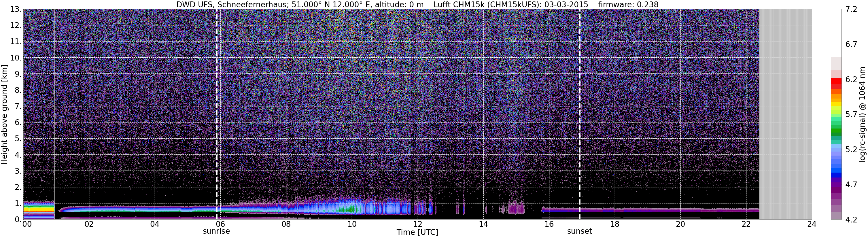The height and width of the screenshot is (238, 868).
Task: Click the firmware: 0.238 text in the title
Action: coord(628,4)
